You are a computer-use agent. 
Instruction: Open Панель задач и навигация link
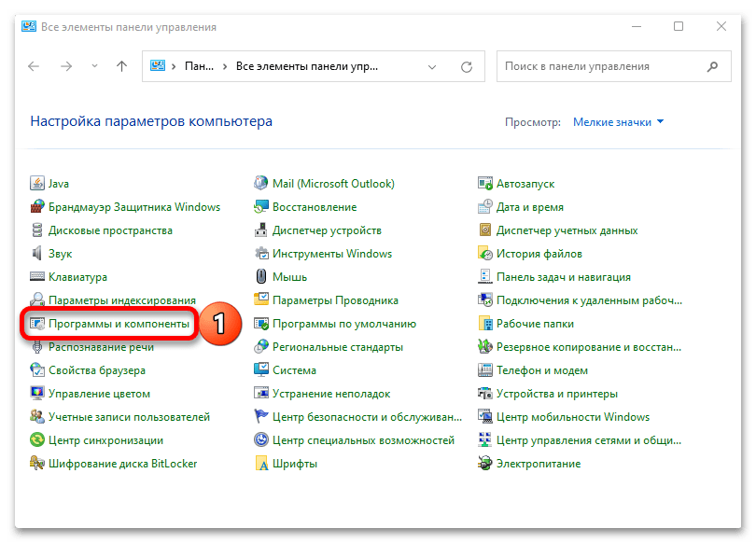pos(564,277)
